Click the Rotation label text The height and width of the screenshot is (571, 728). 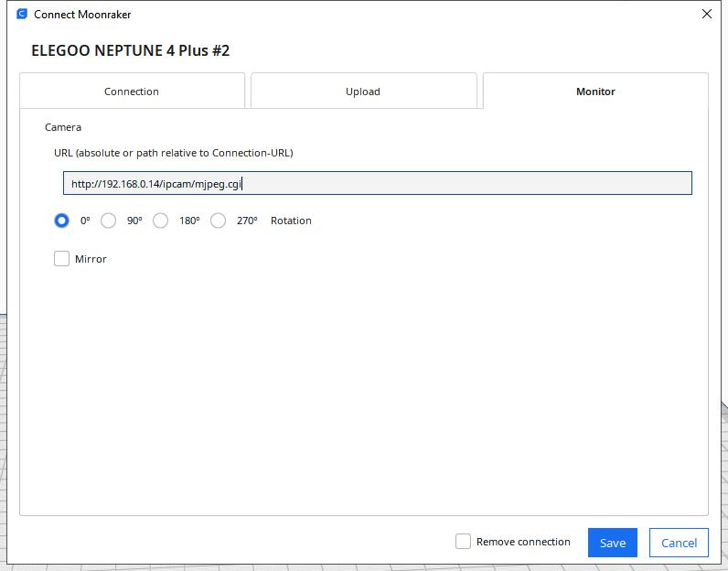[291, 221]
